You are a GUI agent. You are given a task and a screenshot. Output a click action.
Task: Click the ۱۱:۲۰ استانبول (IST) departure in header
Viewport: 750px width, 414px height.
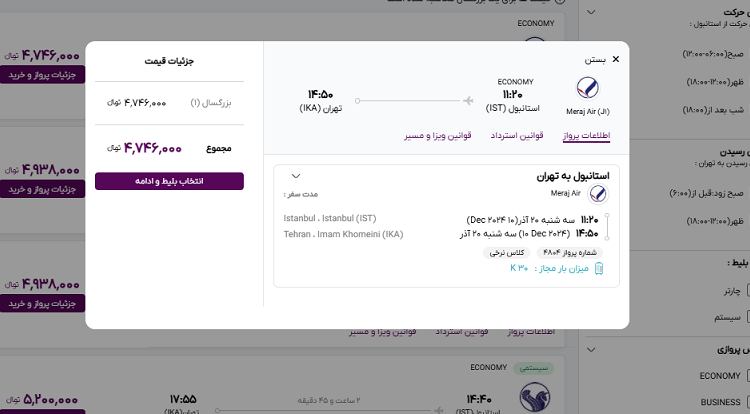coord(512,101)
